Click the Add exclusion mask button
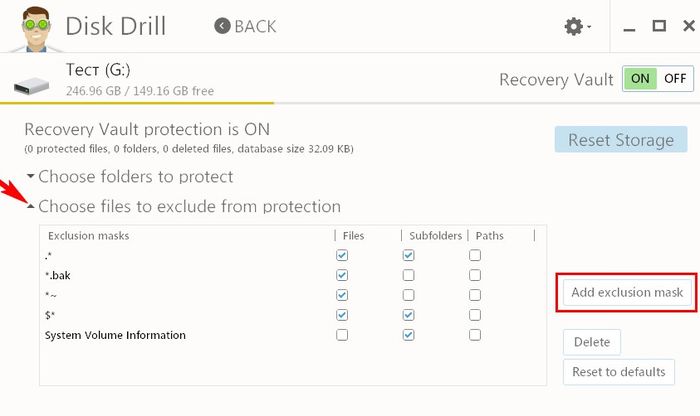Screen dimensions: 700x416 coord(626,292)
